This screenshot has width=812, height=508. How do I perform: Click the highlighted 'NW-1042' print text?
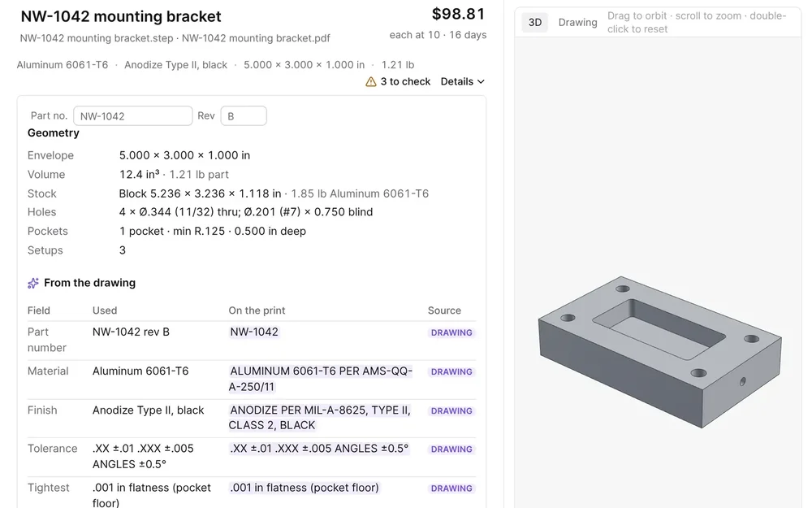tap(254, 332)
